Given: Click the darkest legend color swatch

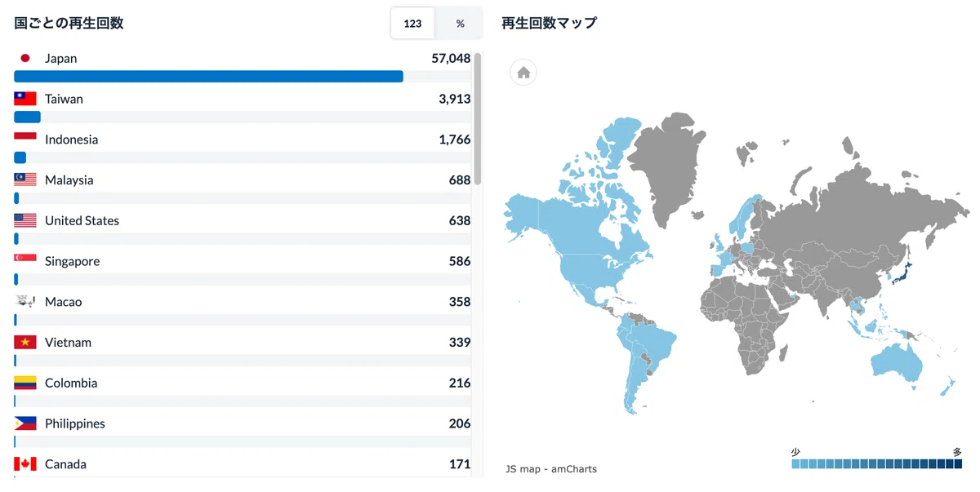Looking at the screenshot, I should point(958,464).
